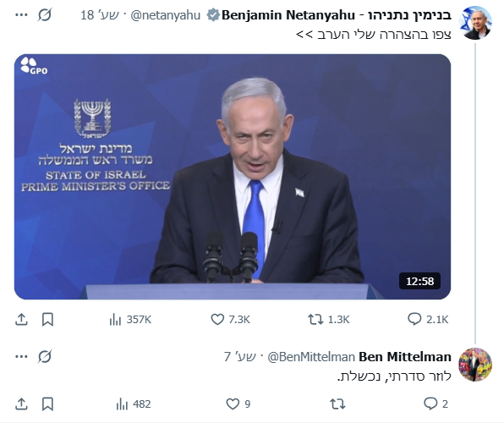Open @BenMittelman profile handle link
The height and width of the screenshot is (423, 504).
click(311, 357)
